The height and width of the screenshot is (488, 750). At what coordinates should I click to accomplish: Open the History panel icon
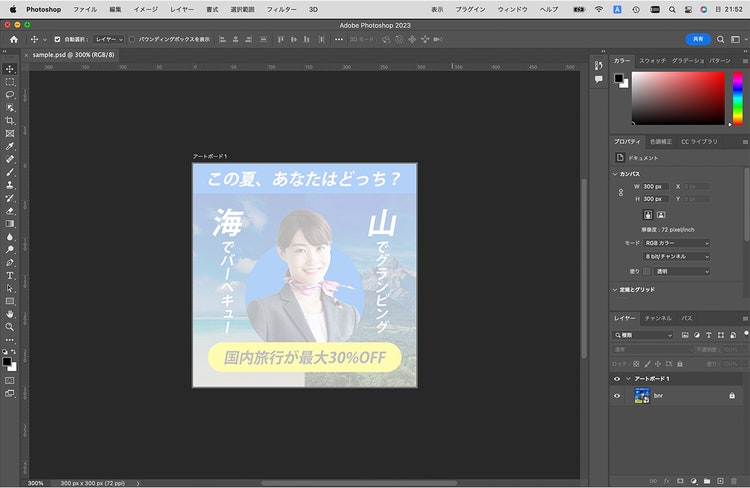tap(598, 66)
